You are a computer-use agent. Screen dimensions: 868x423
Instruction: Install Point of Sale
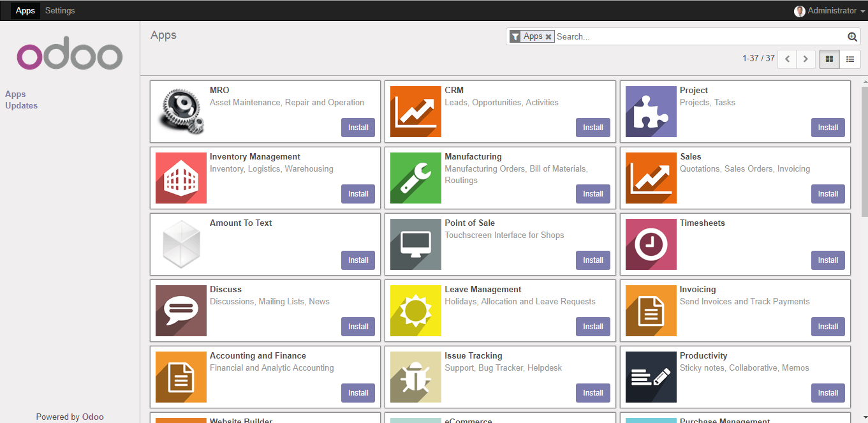(x=592, y=260)
